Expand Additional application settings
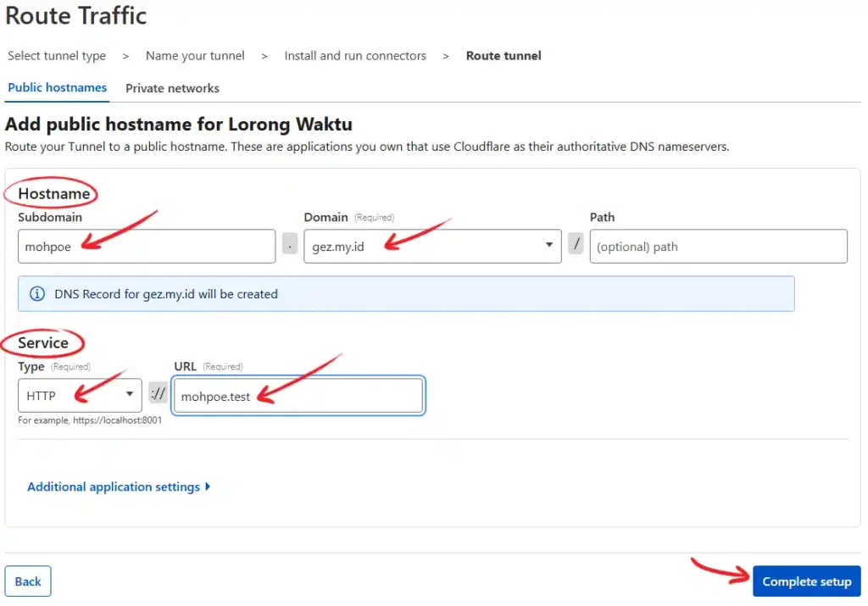Screen dimensions: 868x606 click(119, 486)
